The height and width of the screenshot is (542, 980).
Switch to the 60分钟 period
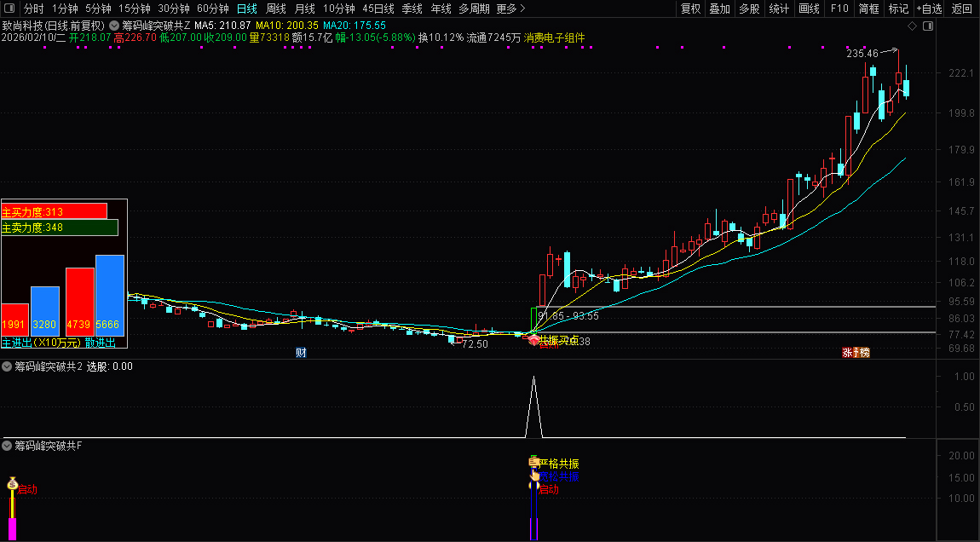tap(213, 9)
